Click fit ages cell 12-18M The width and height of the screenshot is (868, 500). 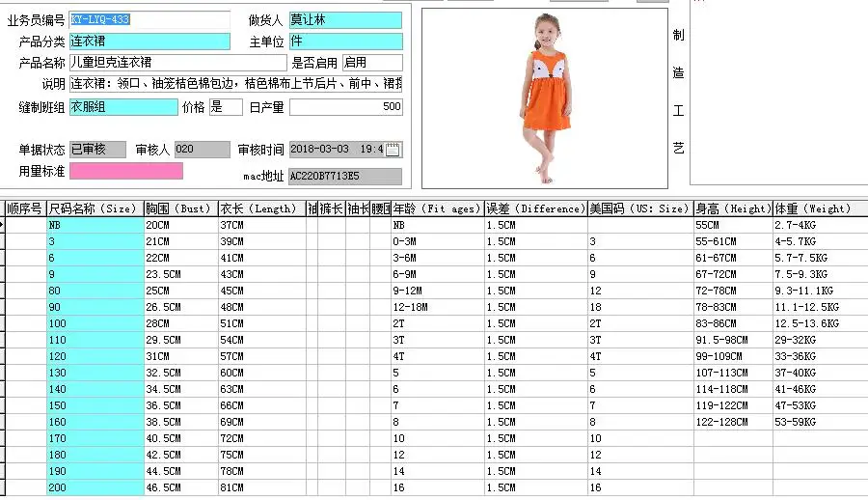[x=437, y=307]
